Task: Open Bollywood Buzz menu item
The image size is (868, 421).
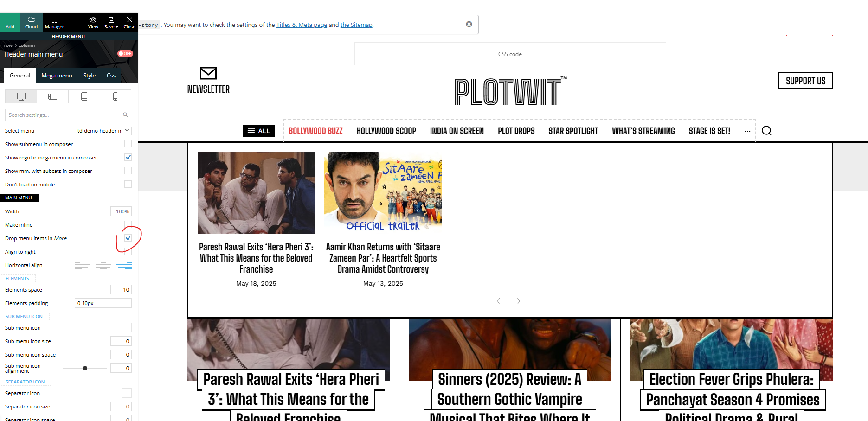Action: (x=316, y=131)
